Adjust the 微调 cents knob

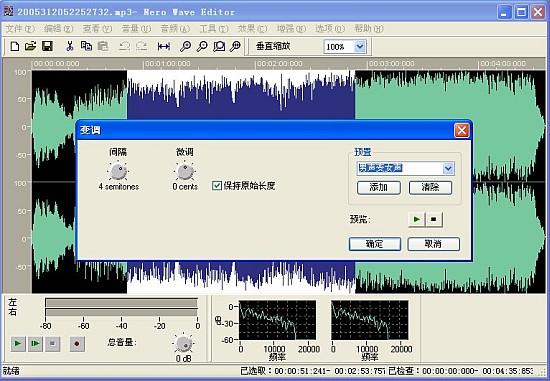coord(185,171)
